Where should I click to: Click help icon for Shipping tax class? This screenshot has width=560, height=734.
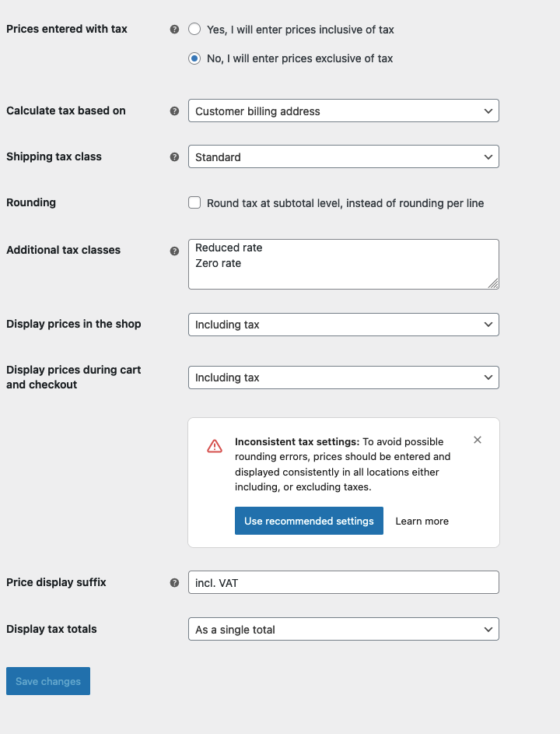click(x=174, y=156)
